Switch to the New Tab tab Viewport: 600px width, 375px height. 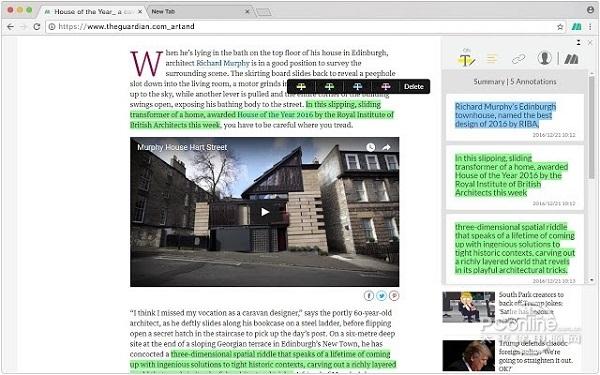click(x=199, y=12)
